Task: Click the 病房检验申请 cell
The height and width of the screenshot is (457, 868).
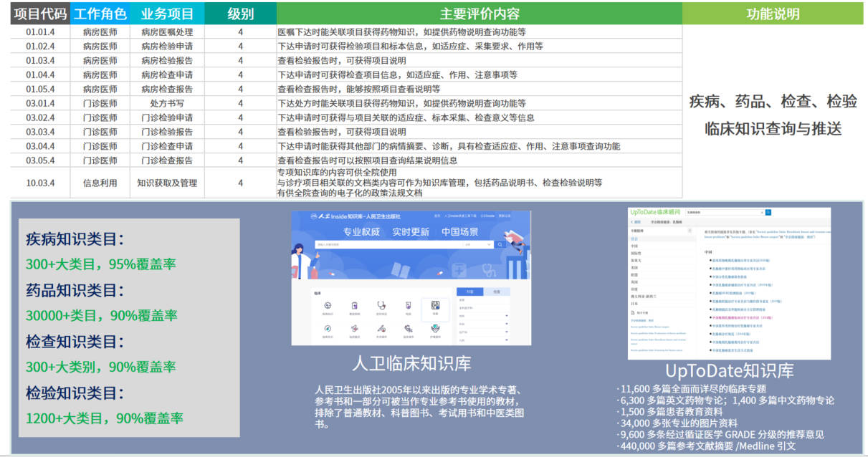Action: point(167,47)
